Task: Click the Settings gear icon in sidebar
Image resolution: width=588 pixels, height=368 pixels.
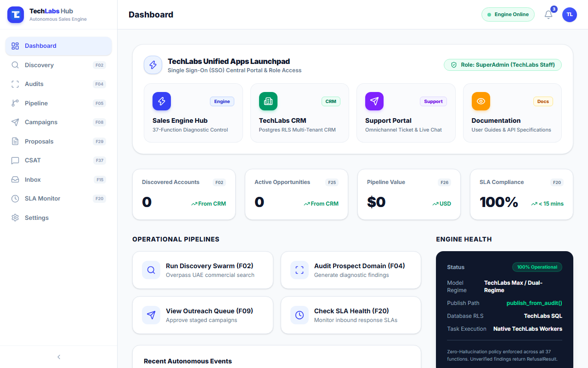Action: coord(15,218)
